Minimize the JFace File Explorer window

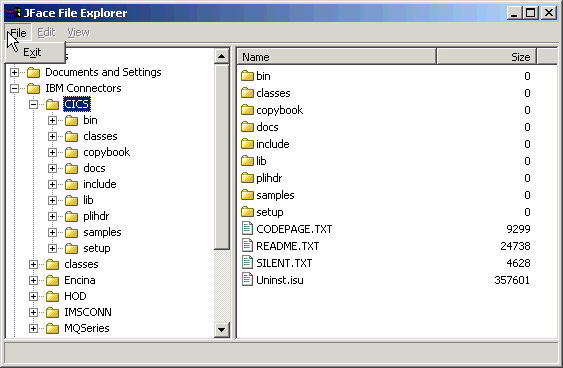coord(515,13)
